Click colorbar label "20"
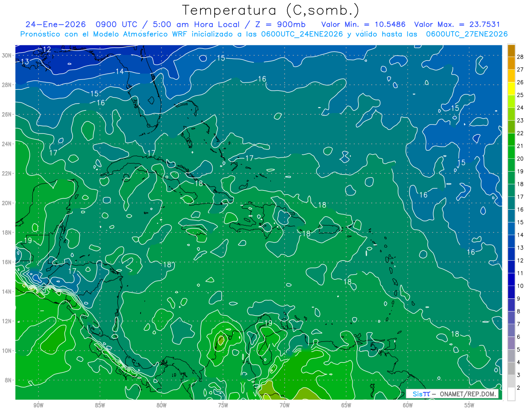This screenshot has height=411, width=532. coord(520,158)
